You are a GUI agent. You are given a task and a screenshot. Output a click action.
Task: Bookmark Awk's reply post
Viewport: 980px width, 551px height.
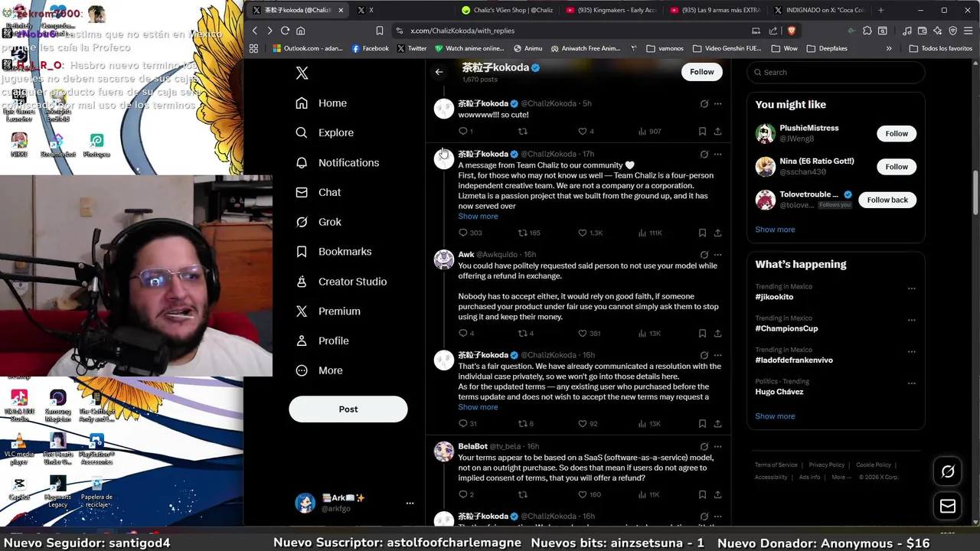tap(702, 334)
